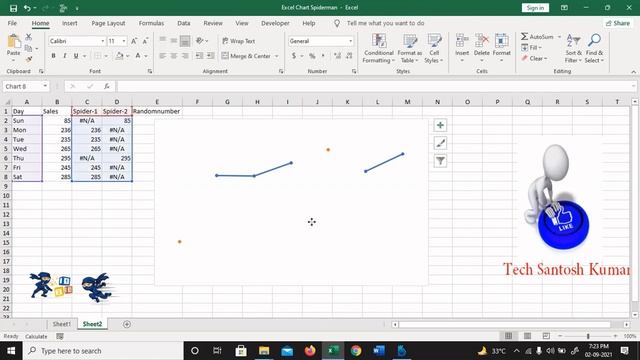Switch to Page Layout view icon
The image size is (640, 360).
[x=527, y=336]
